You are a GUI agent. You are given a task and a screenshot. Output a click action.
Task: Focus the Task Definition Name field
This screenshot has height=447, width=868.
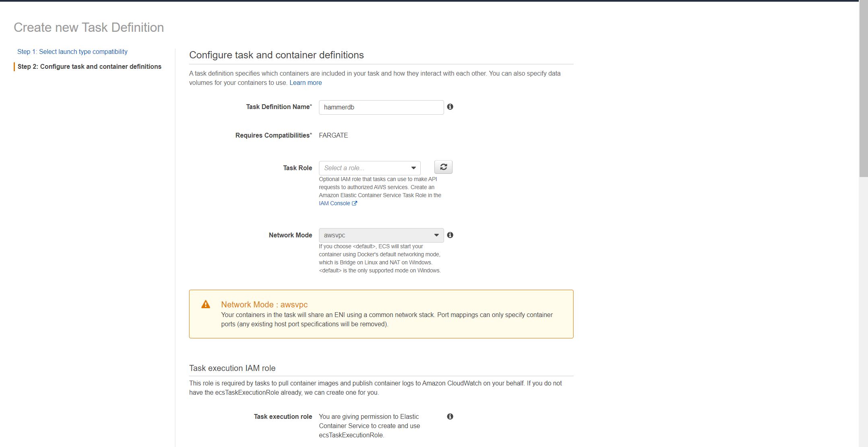point(381,107)
